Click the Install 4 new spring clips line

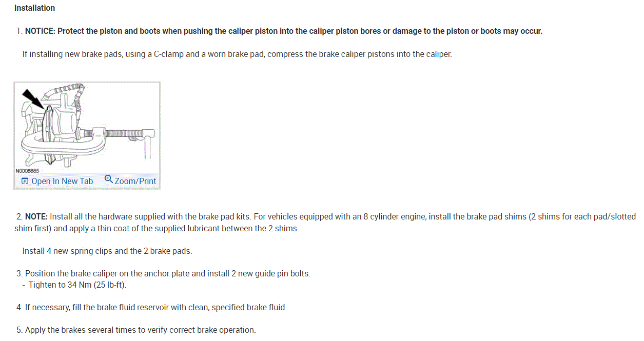click(107, 251)
